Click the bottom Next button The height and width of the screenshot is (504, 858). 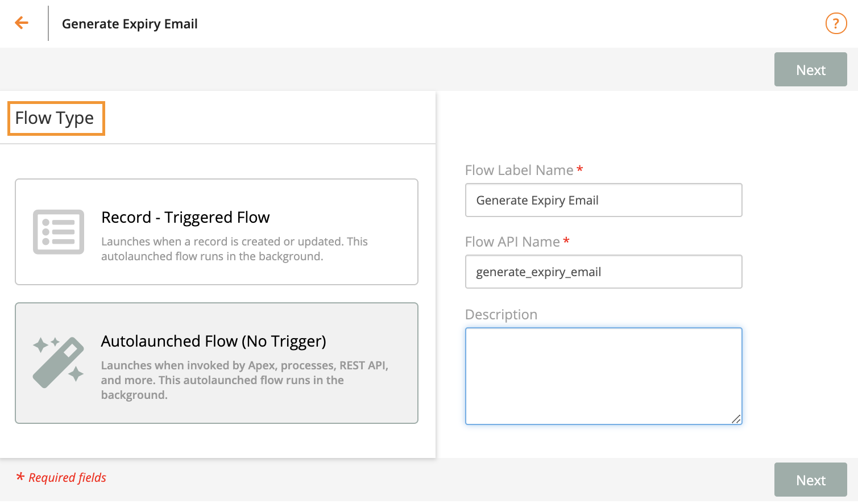(x=810, y=480)
